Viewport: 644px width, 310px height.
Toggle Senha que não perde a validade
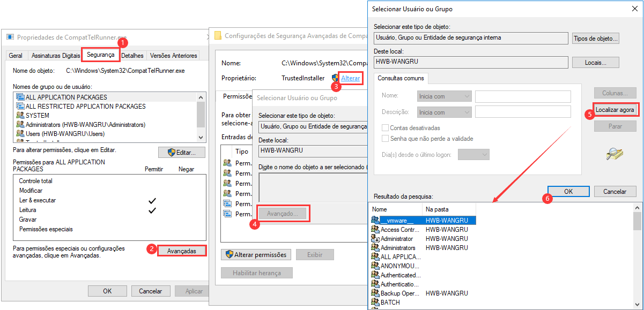[385, 139]
